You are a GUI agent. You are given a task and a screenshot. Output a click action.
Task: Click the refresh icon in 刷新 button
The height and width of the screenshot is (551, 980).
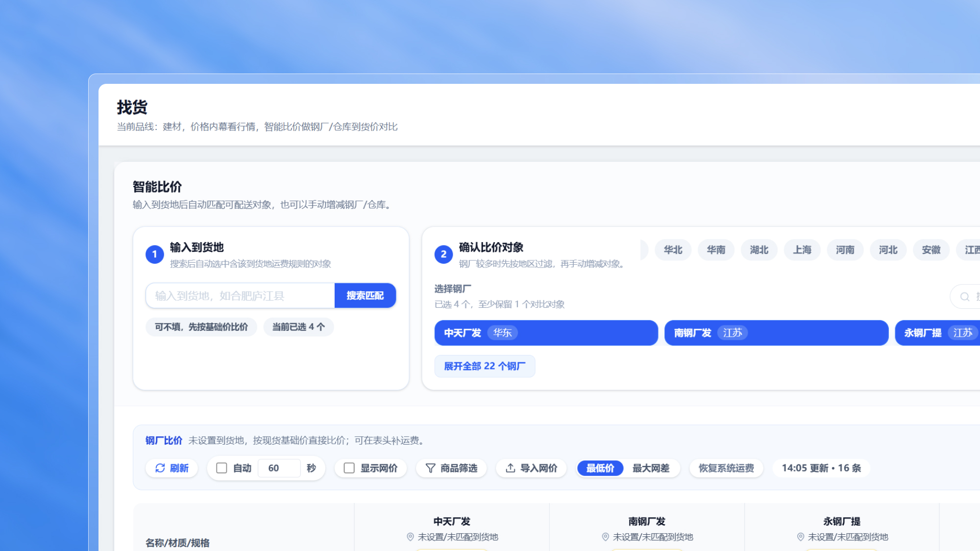[160, 468]
